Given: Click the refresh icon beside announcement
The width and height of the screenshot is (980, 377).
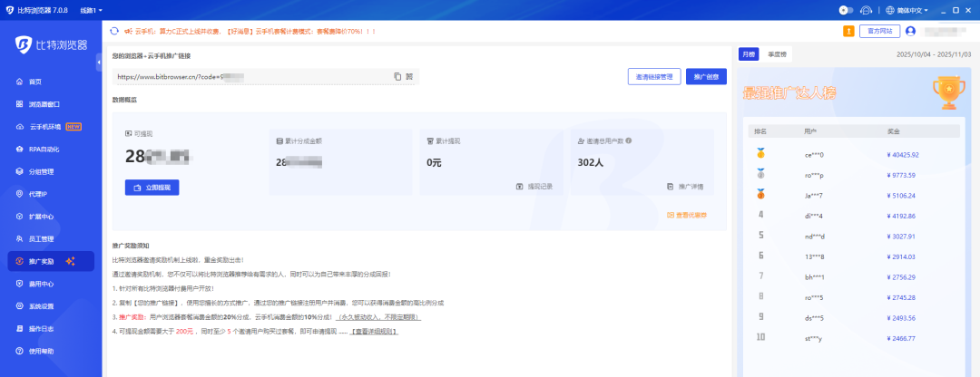Looking at the screenshot, I should point(114,31).
